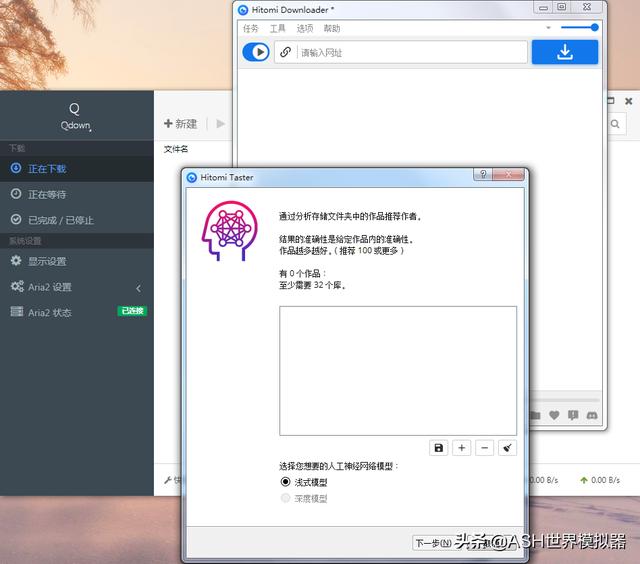Minimize the Hitomi Downloader window
Screen dimensions: 640x564
(543, 7)
